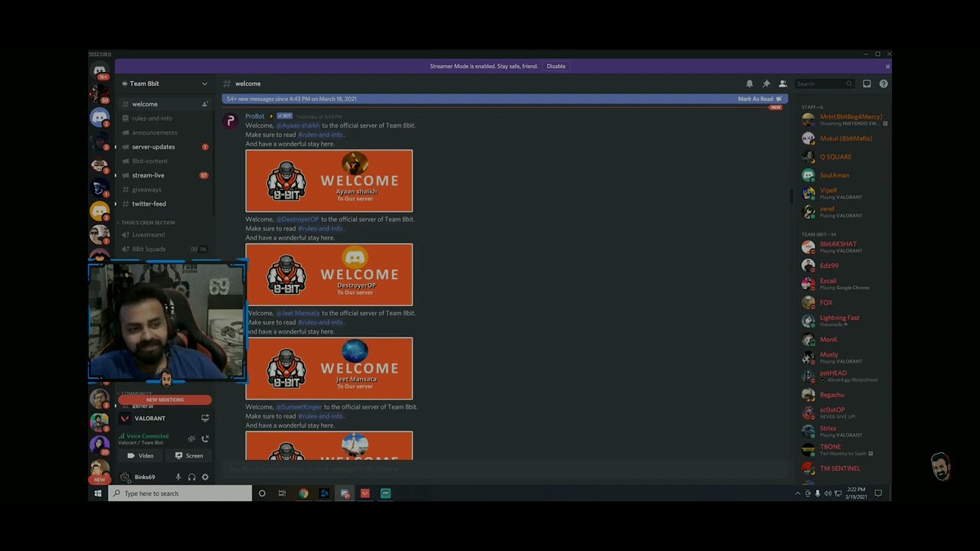Collapse THUG'S CREW SECTION category
980x551 pixels.
pyautogui.click(x=147, y=223)
